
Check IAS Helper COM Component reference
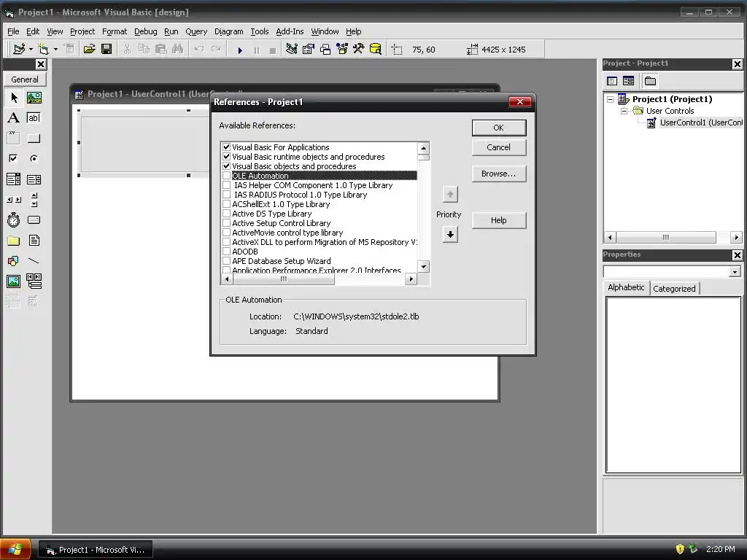click(x=227, y=185)
